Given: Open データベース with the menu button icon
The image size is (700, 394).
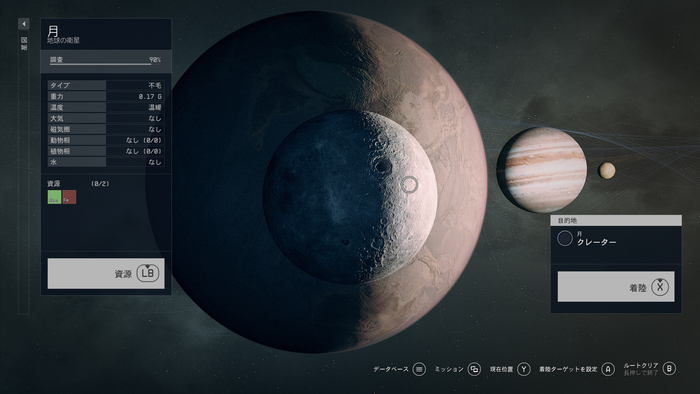Looking at the screenshot, I should pos(419,369).
